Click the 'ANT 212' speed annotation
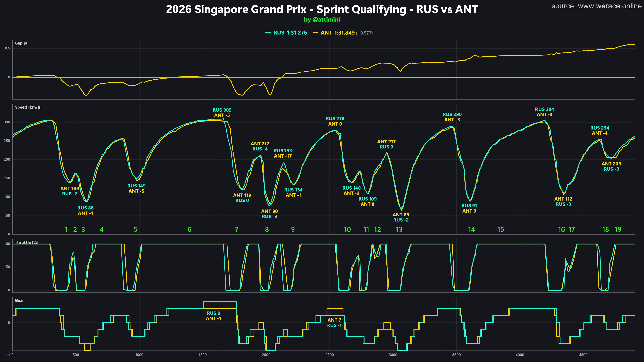The width and height of the screenshot is (644, 362). (x=260, y=144)
